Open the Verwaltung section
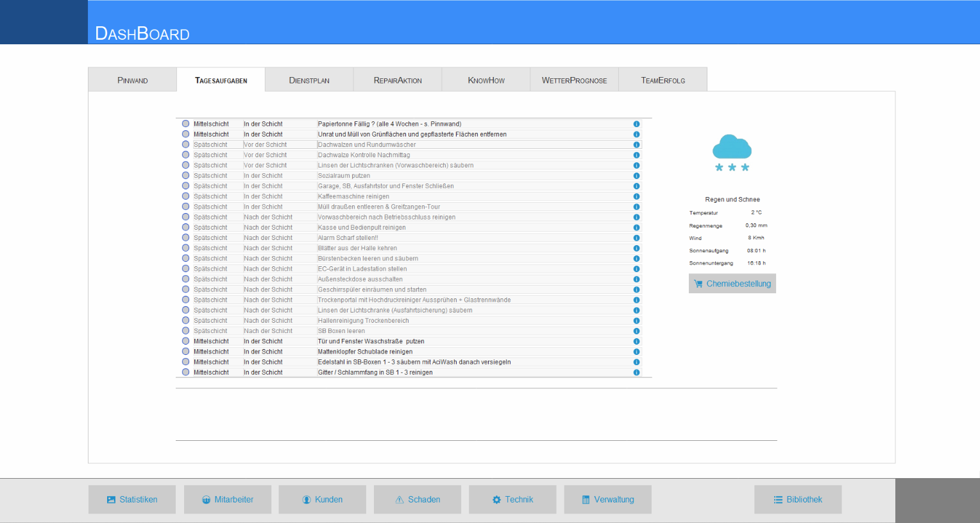Image resolution: width=980 pixels, height=523 pixels. tap(608, 499)
